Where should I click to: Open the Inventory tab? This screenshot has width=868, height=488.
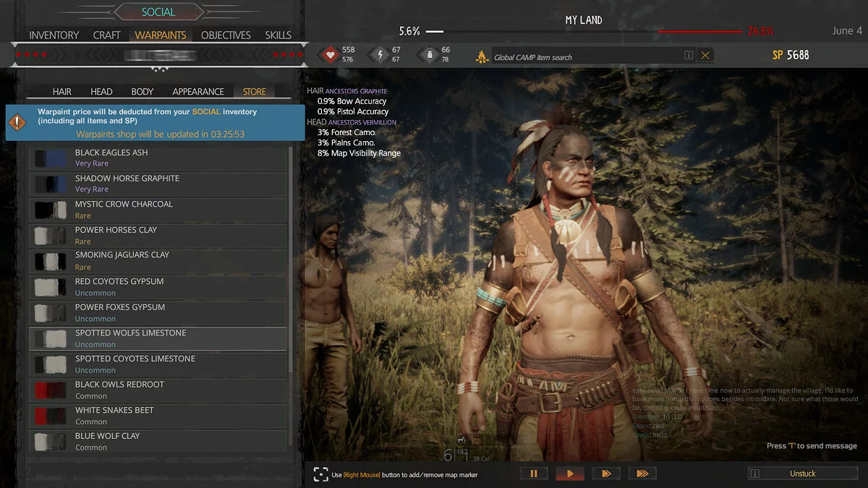coord(54,35)
